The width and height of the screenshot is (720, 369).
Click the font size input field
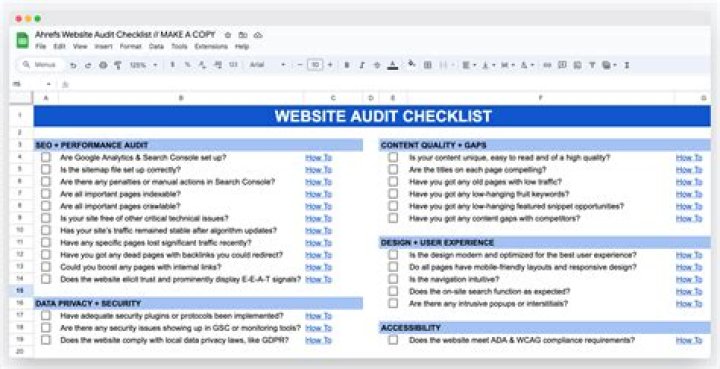pos(315,65)
